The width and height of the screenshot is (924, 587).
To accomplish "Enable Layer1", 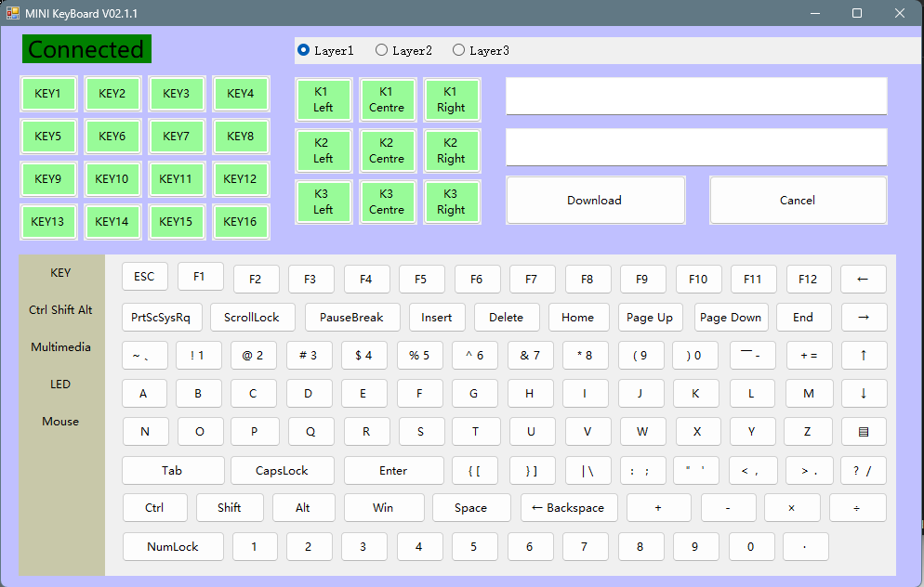I will (304, 50).
